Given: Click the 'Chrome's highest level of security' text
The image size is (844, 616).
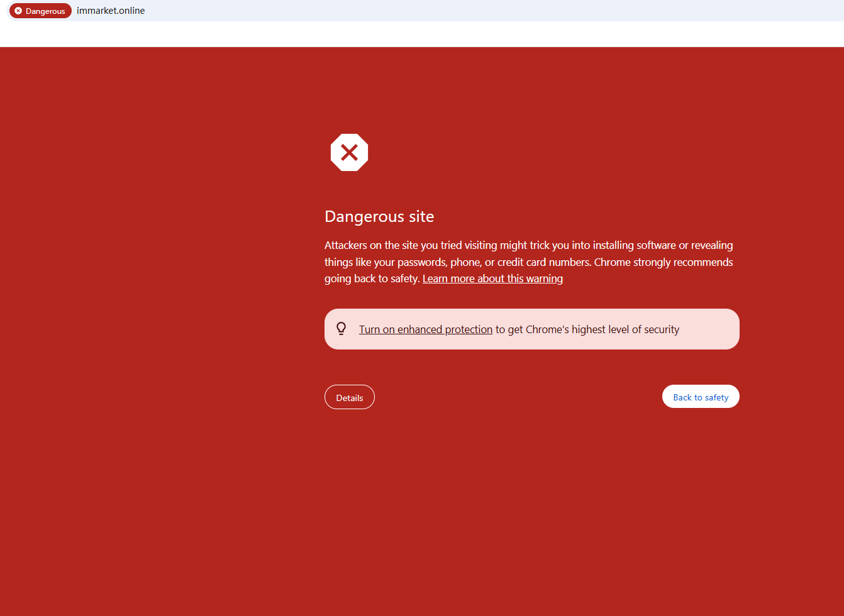Looking at the screenshot, I should 602,329.
